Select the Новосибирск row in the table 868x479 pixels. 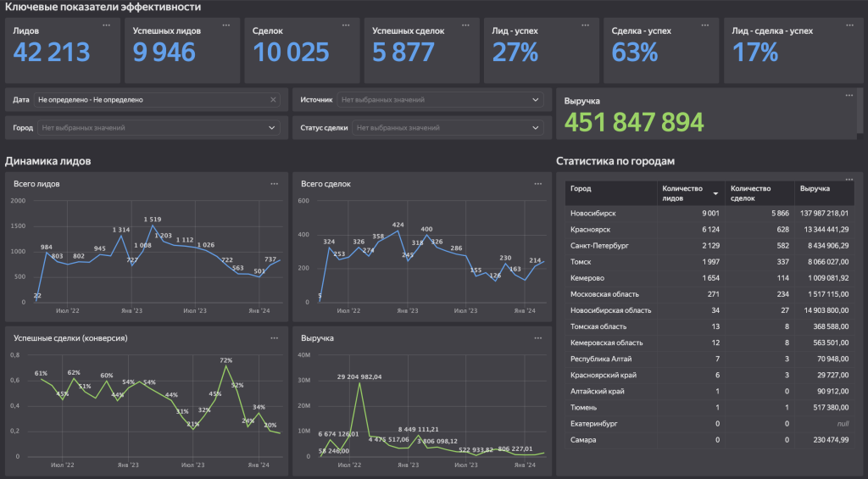[593, 214]
